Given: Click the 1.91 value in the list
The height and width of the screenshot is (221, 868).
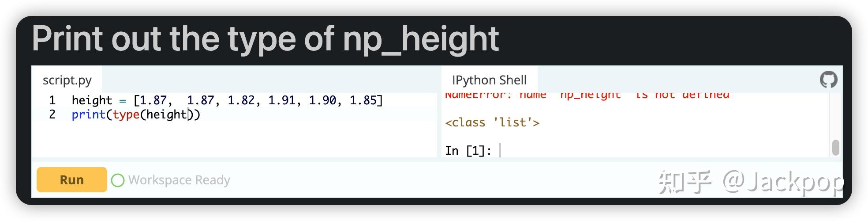Looking at the screenshot, I should (281, 100).
